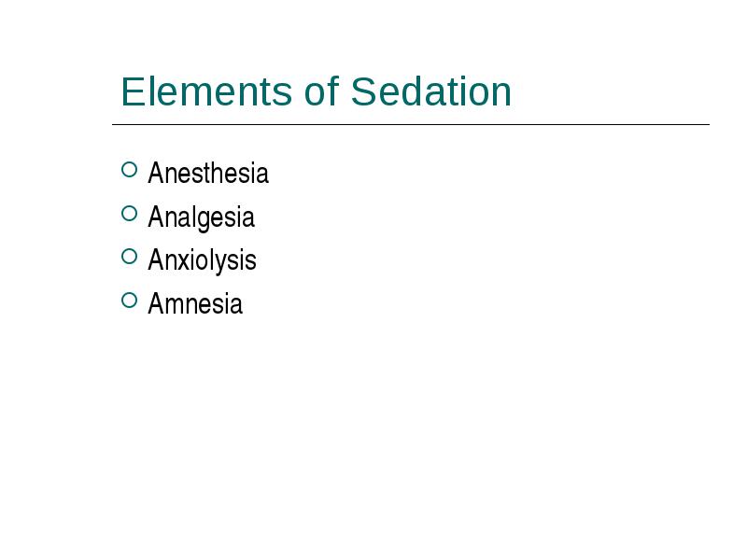Click the horizontal line under the title
747x560 pixels.
411,124
